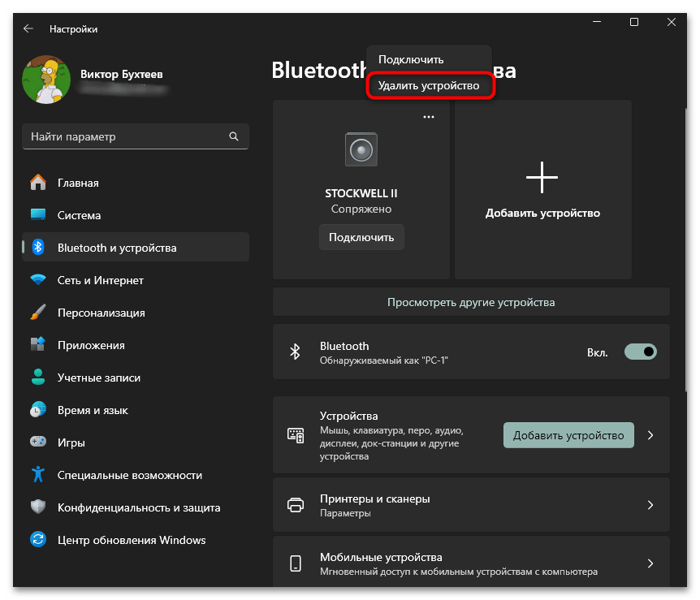Click "Просмотреть другие устройства"
The image size is (700, 600).
(x=471, y=302)
